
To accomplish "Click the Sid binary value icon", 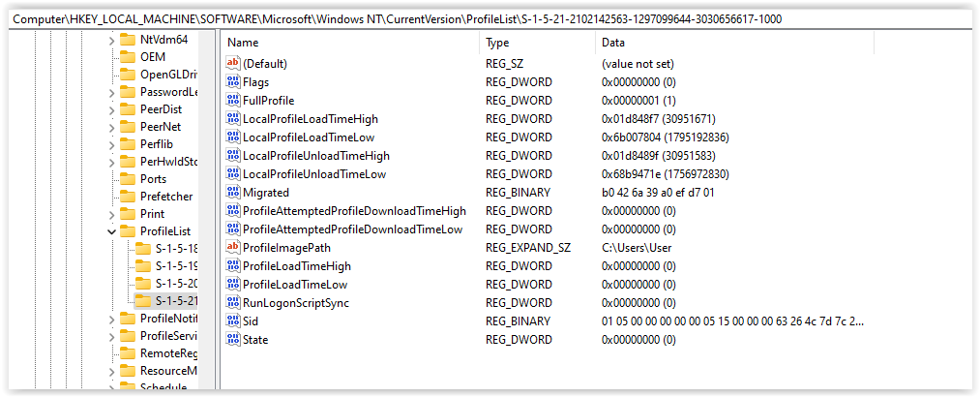I will [232, 321].
